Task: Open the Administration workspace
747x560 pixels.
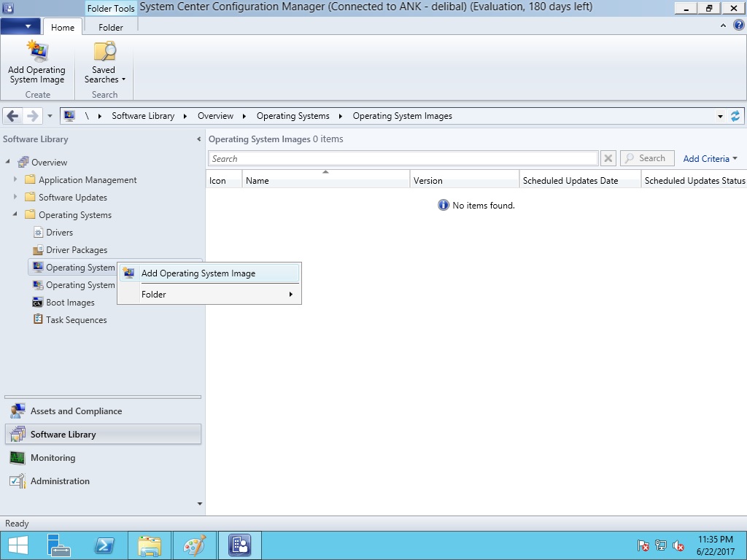Action: point(60,481)
